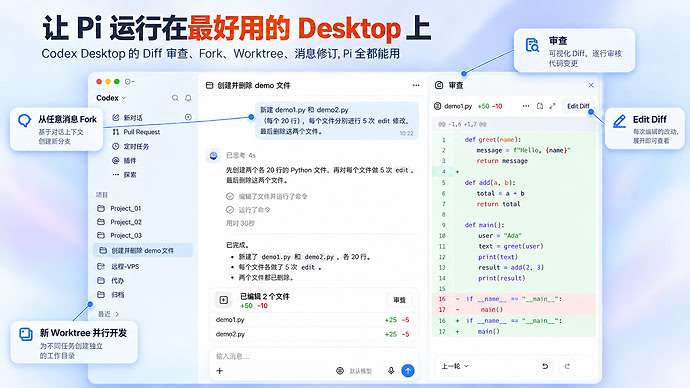Click plus attach button below input
Screen dimensions: 690x388
point(220,371)
